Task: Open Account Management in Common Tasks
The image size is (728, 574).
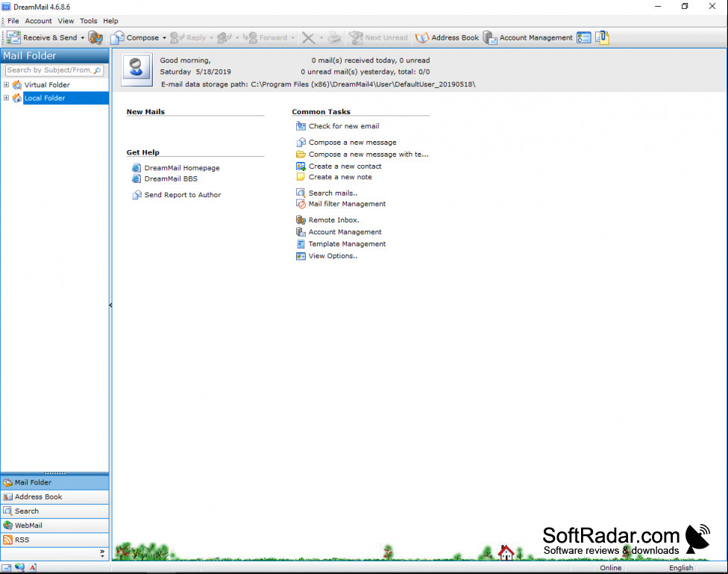Action: click(x=345, y=232)
